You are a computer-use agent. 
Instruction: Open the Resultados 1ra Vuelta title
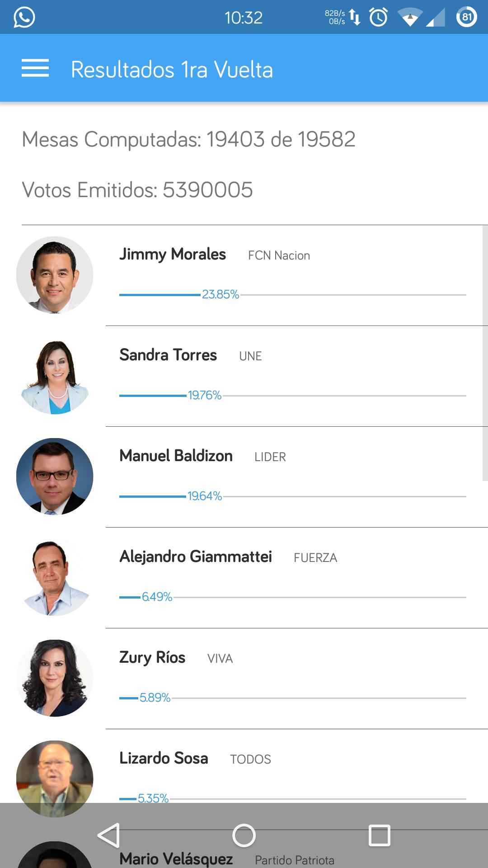coord(172,69)
